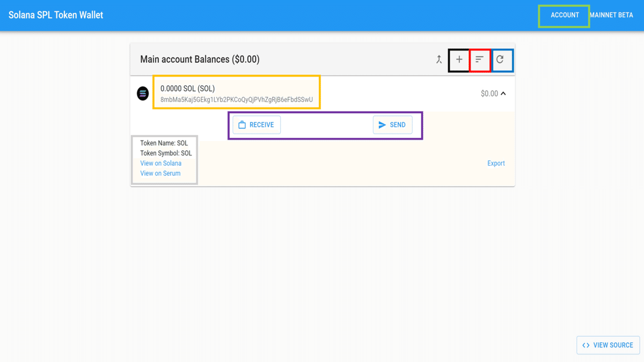
Task: Add a token with plus icon
Action: coord(459,60)
